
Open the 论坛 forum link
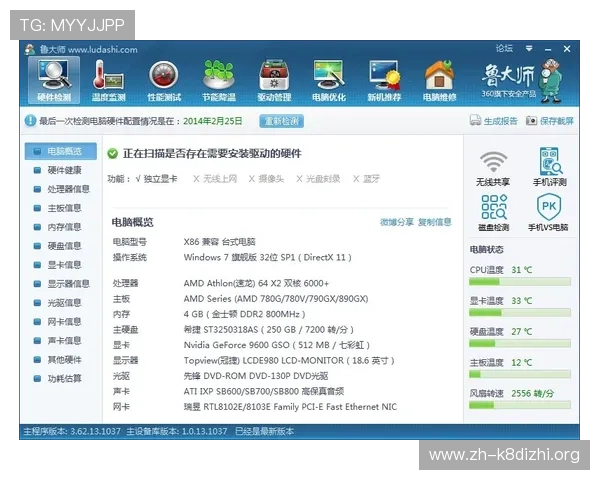(x=504, y=48)
